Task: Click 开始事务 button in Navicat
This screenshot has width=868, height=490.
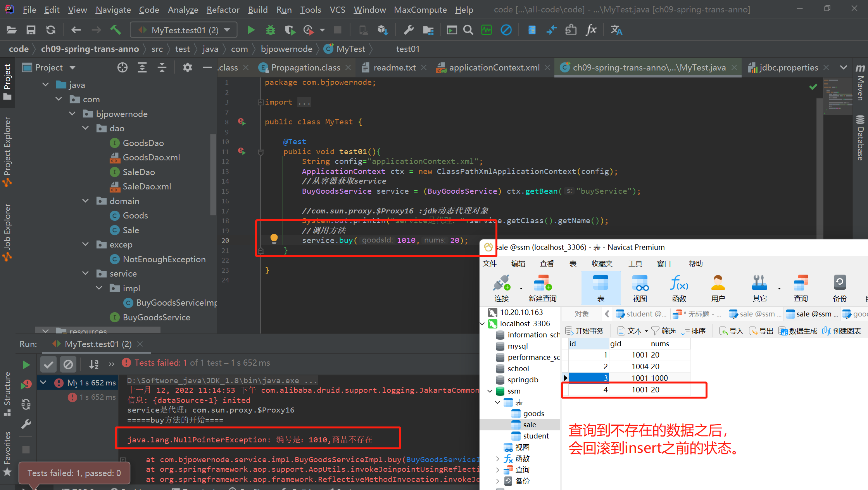Action: pyautogui.click(x=585, y=331)
